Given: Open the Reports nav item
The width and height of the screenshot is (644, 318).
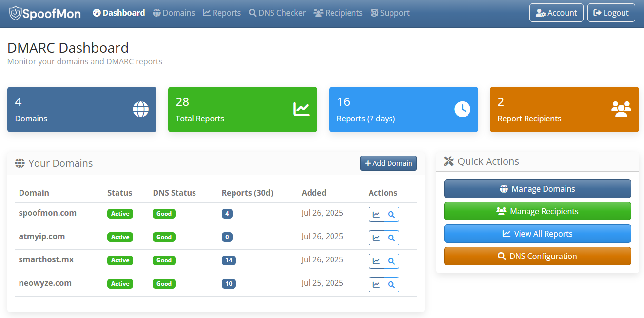Looking at the screenshot, I should (222, 13).
